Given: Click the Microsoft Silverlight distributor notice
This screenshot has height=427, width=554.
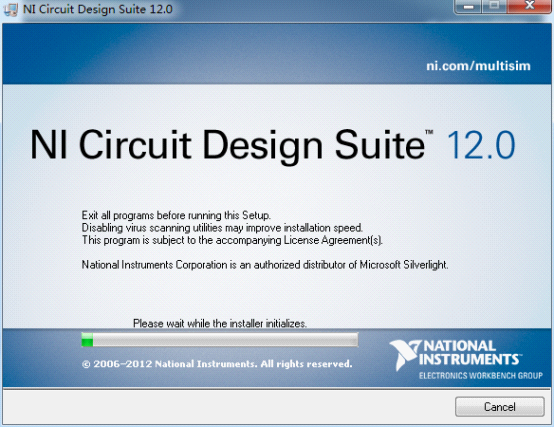Looking at the screenshot, I should point(265,265).
